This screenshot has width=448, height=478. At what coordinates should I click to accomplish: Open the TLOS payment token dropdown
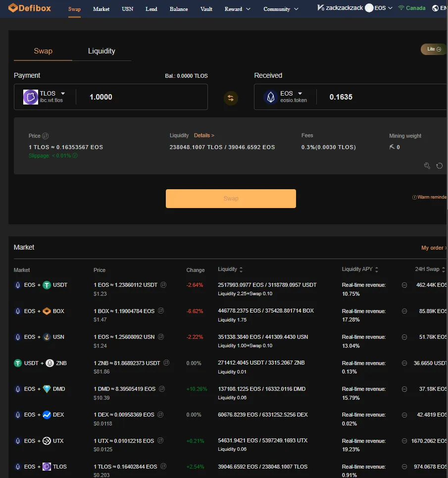[x=63, y=93]
